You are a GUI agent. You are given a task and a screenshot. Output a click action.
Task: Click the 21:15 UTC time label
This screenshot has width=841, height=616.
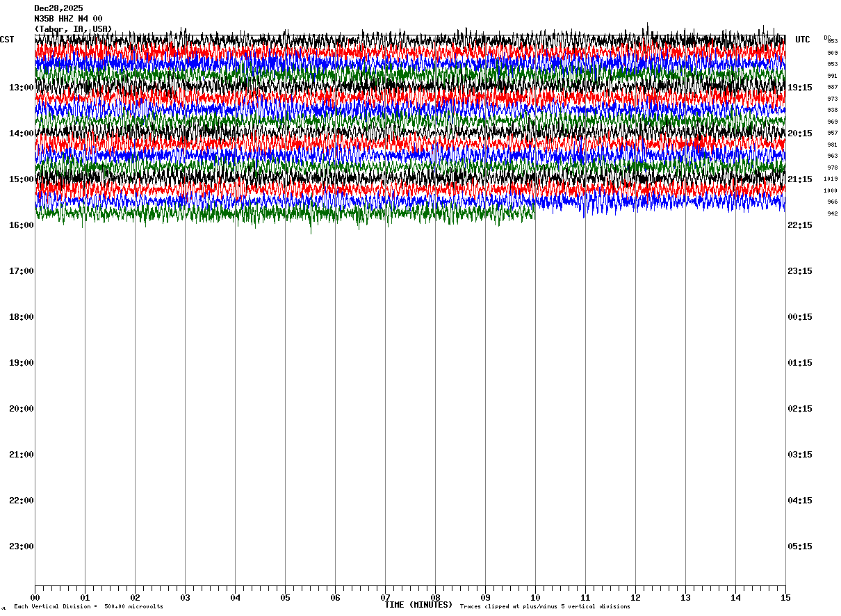[x=800, y=179]
